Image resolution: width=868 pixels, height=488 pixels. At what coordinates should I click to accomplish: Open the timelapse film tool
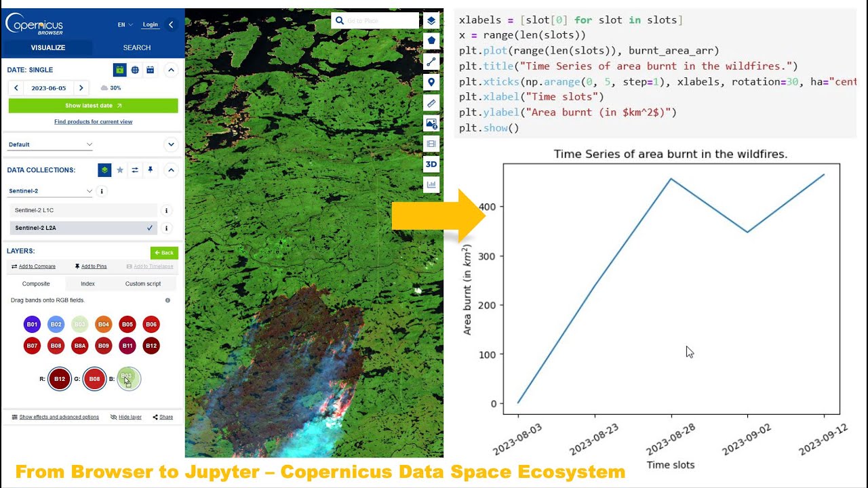(x=431, y=144)
